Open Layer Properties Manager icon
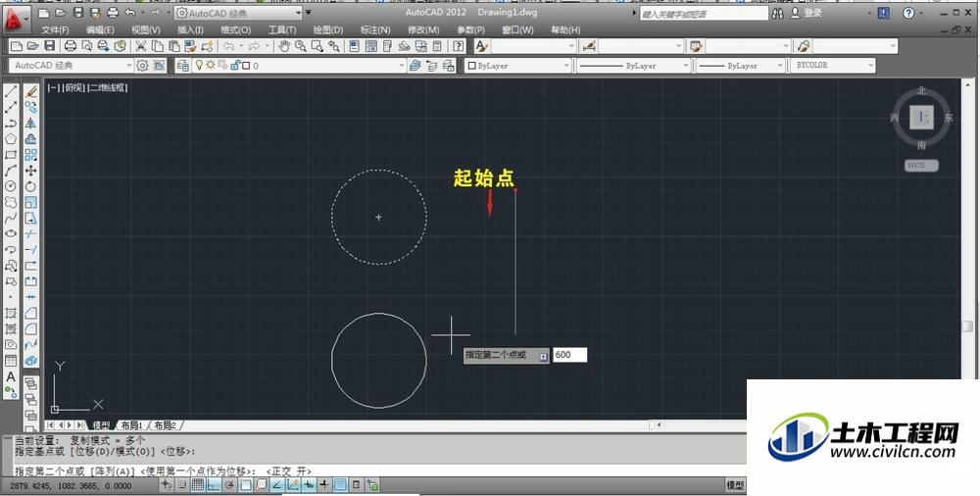 [182, 65]
